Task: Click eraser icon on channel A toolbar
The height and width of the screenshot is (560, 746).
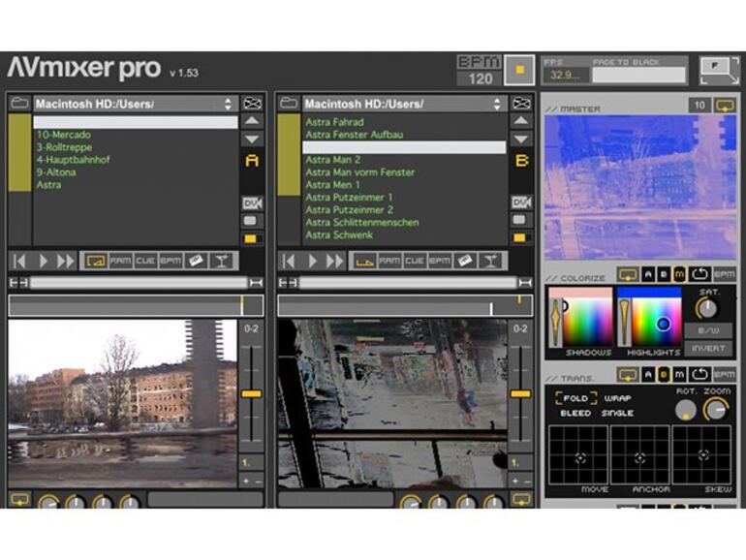Action: [196, 261]
